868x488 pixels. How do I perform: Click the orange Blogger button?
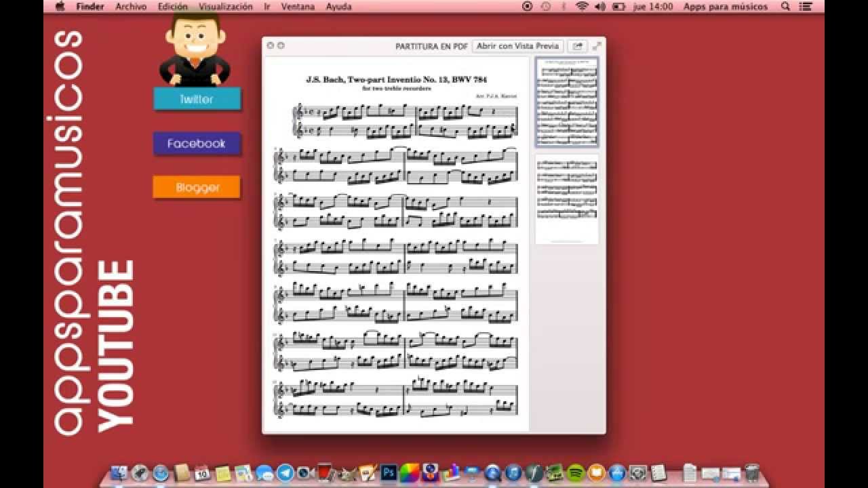(197, 188)
